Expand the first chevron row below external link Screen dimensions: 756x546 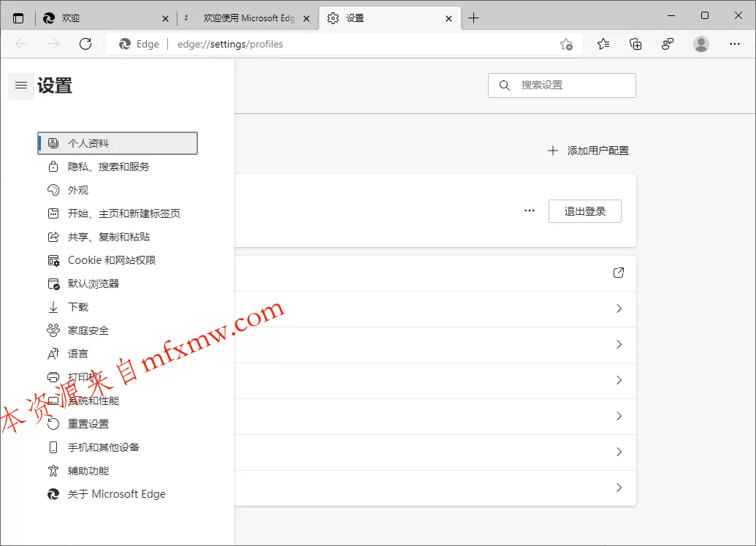tap(619, 308)
